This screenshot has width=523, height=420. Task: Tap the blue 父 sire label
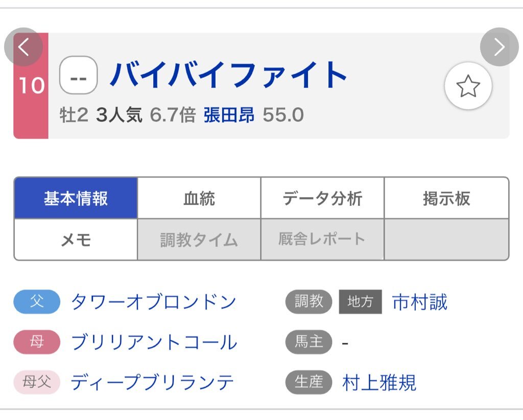click(37, 301)
